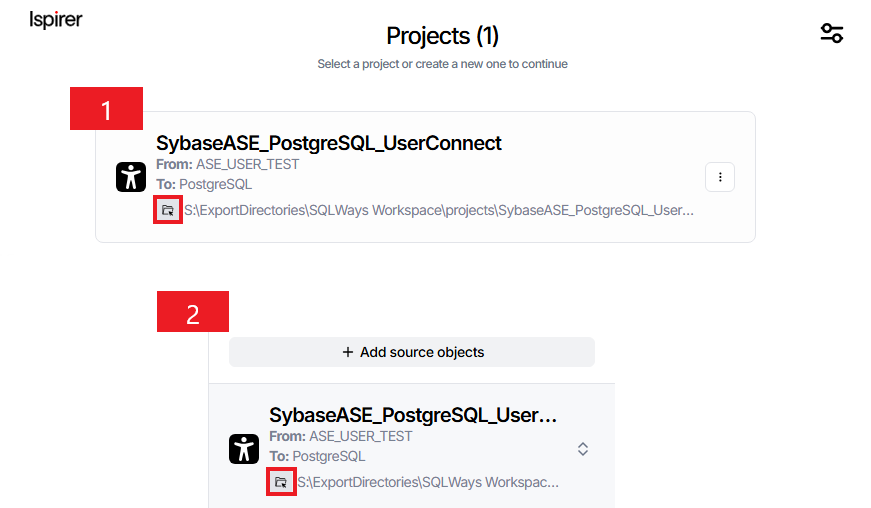Click From: ASE_USER_TEST in the lower project panel
The width and height of the screenshot is (871, 508).
341,436
